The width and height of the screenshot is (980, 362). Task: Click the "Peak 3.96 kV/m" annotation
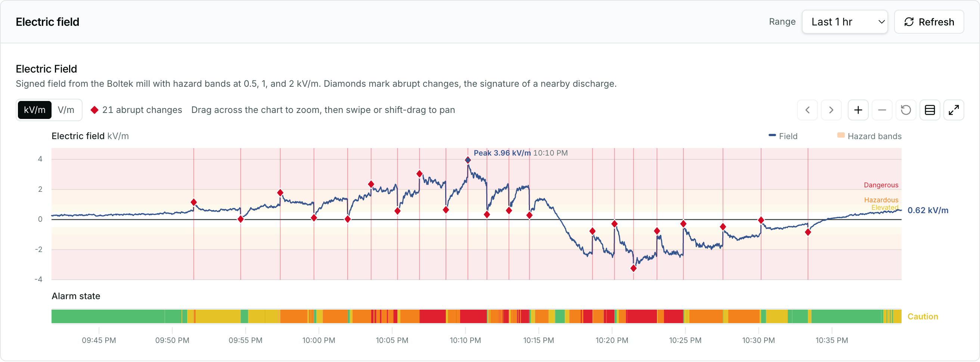520,153
